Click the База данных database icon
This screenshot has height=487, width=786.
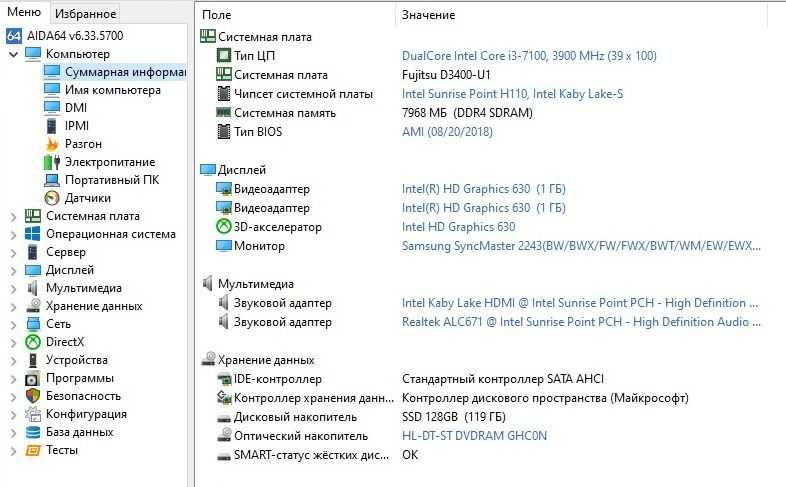(x=33, y=432)
